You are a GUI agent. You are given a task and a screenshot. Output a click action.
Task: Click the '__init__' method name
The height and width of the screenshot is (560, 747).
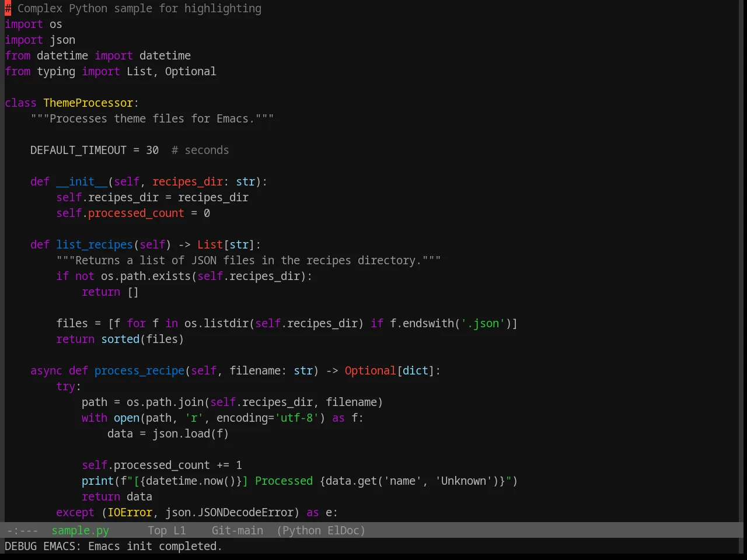point(82,181)
